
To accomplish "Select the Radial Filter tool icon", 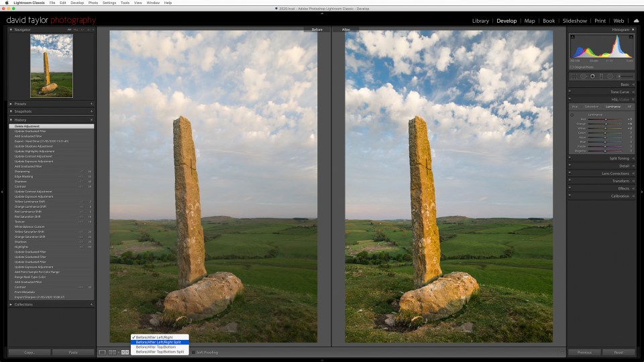I will tap(610, 76).
